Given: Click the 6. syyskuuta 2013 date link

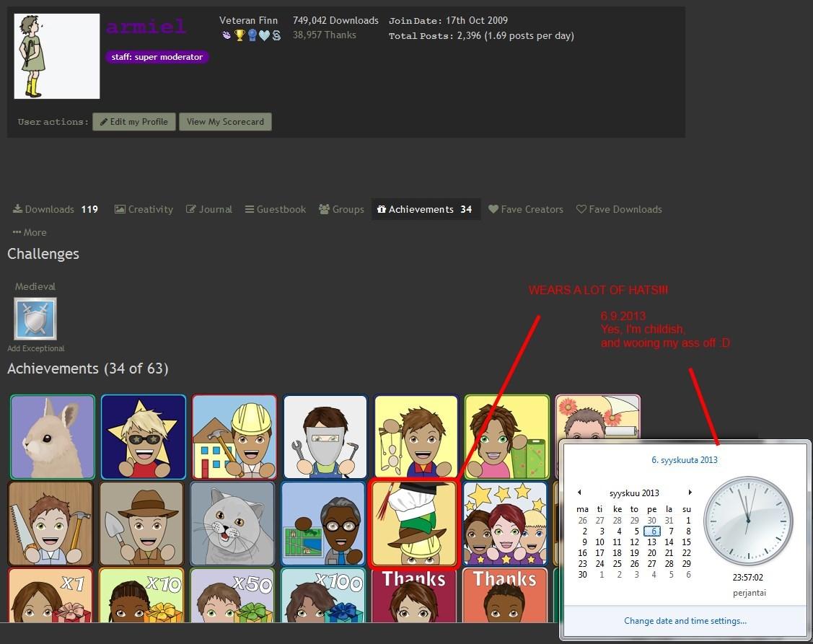Looking at the screenshot, I should pyautogui.click(x=685, y=460).
